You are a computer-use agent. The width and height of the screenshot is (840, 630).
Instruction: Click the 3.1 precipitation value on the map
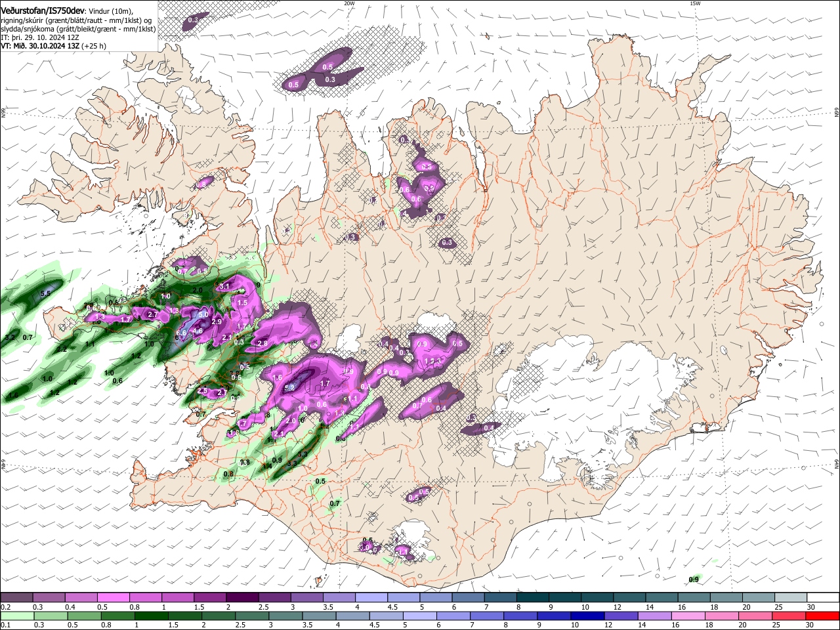[x=224, y=286]
